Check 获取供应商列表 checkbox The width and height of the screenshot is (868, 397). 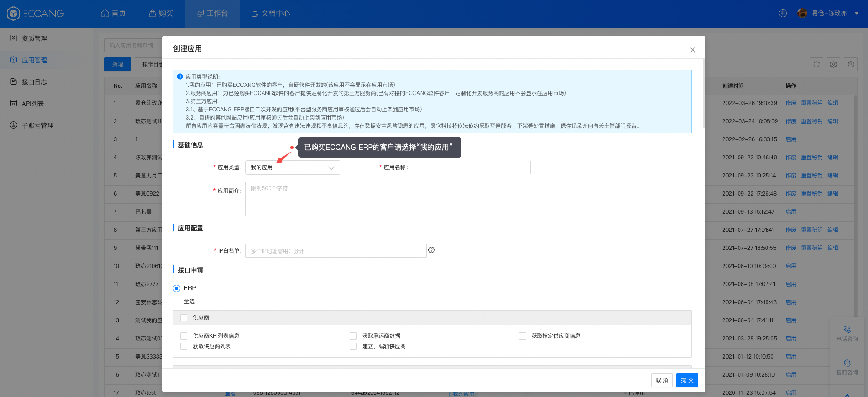(x=184, y=346)
